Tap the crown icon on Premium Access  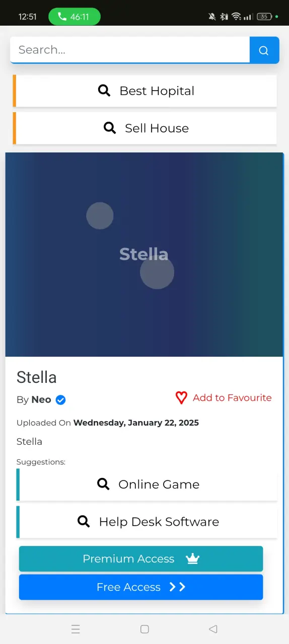click(193, 559)
